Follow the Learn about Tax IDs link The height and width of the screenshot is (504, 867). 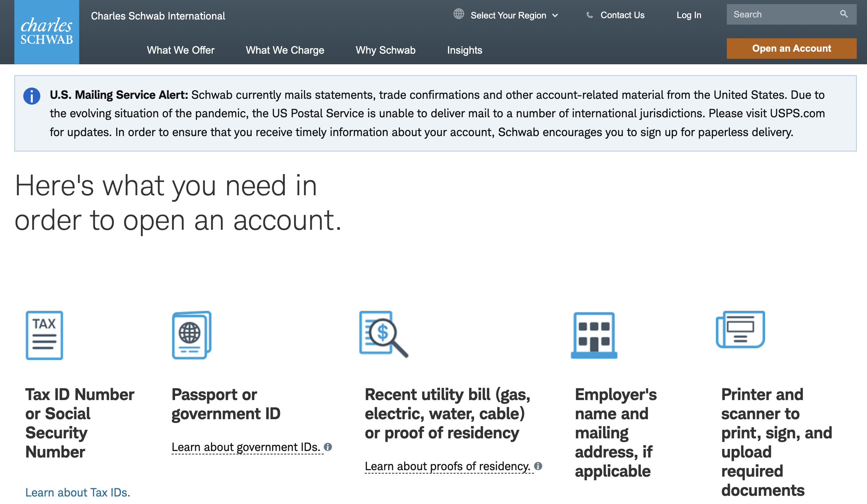78,492
